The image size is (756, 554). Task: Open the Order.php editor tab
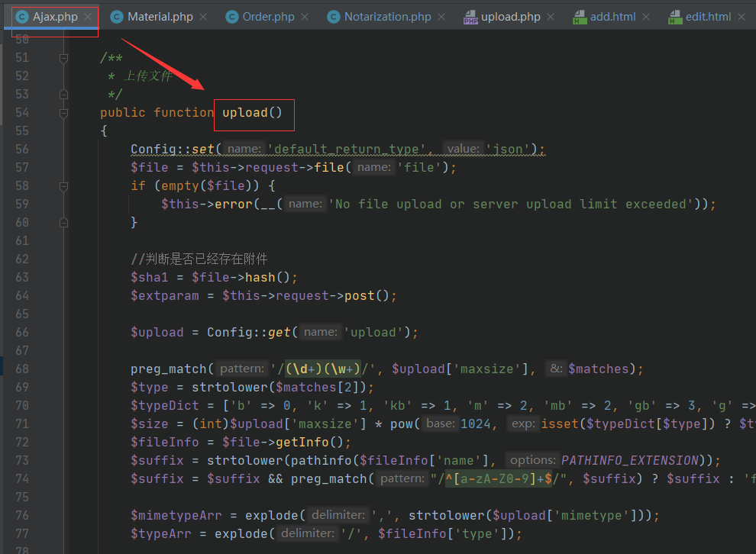click(268, 17)
